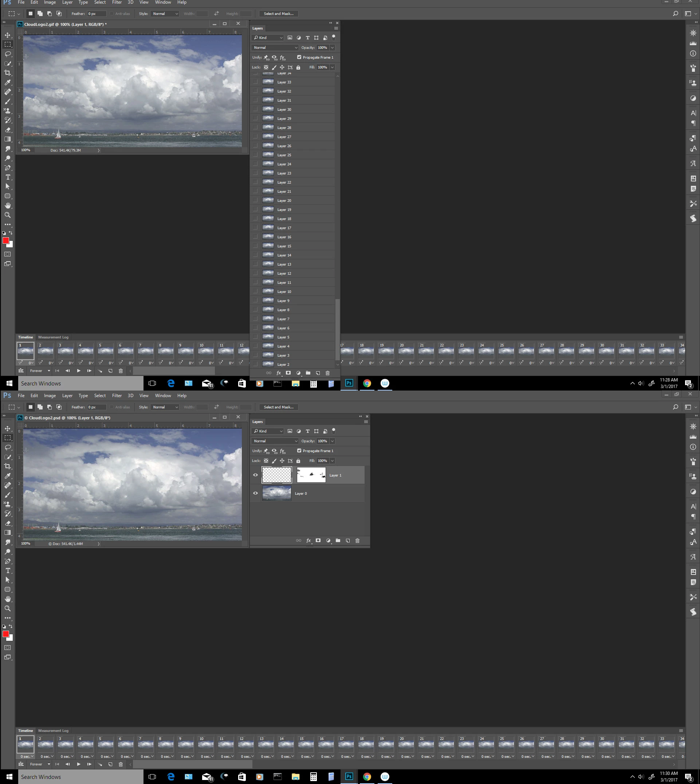Click trash icon in Layers panel below Layer 2
This screenshot has width=700, height=784.
click(328, 373)
